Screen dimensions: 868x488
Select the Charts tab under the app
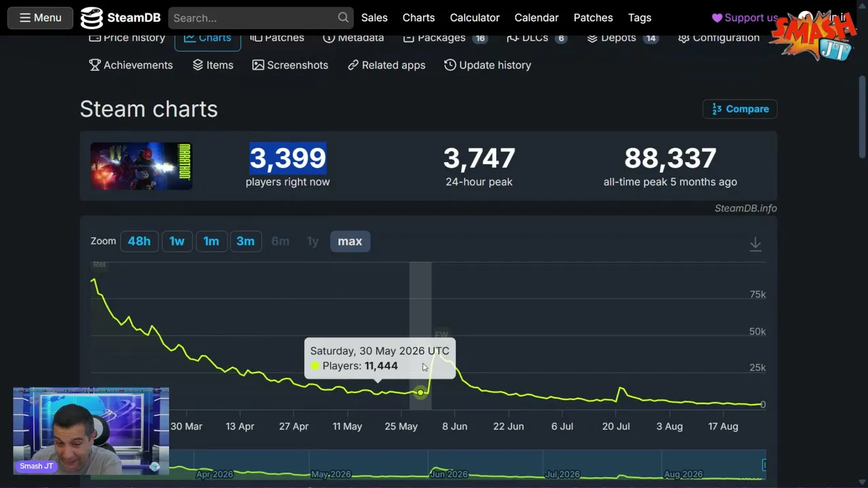coord(208,39)
